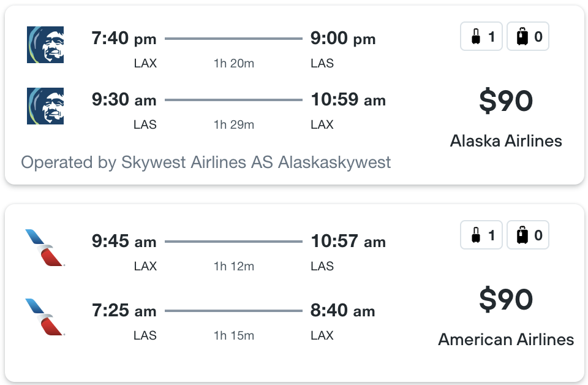Click the 1h 20m flight duration line
The height and width of the screenshot is (385, 588).
click(233, 39)
